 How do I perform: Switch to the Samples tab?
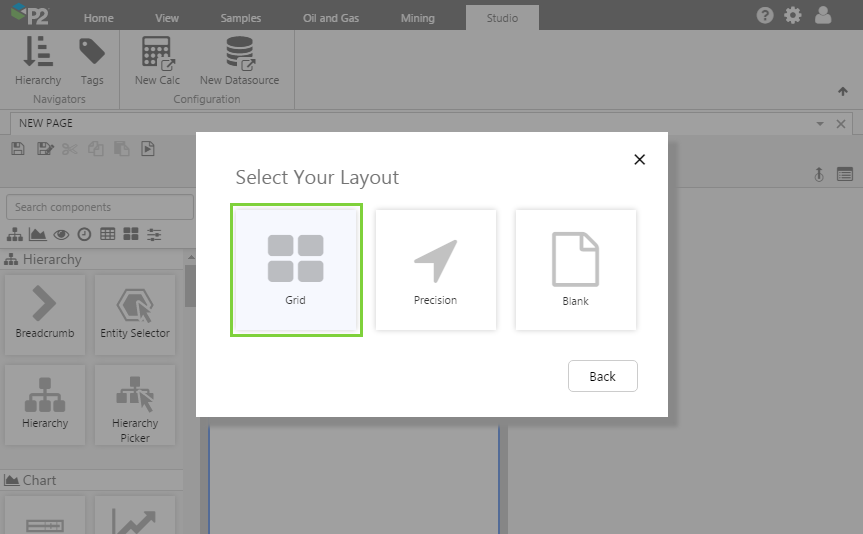(241, 18)
